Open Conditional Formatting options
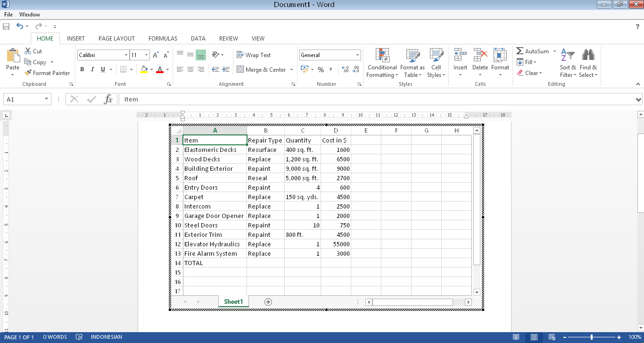Image resolution: width=644 pixels, height=343 pixels. 382,63
